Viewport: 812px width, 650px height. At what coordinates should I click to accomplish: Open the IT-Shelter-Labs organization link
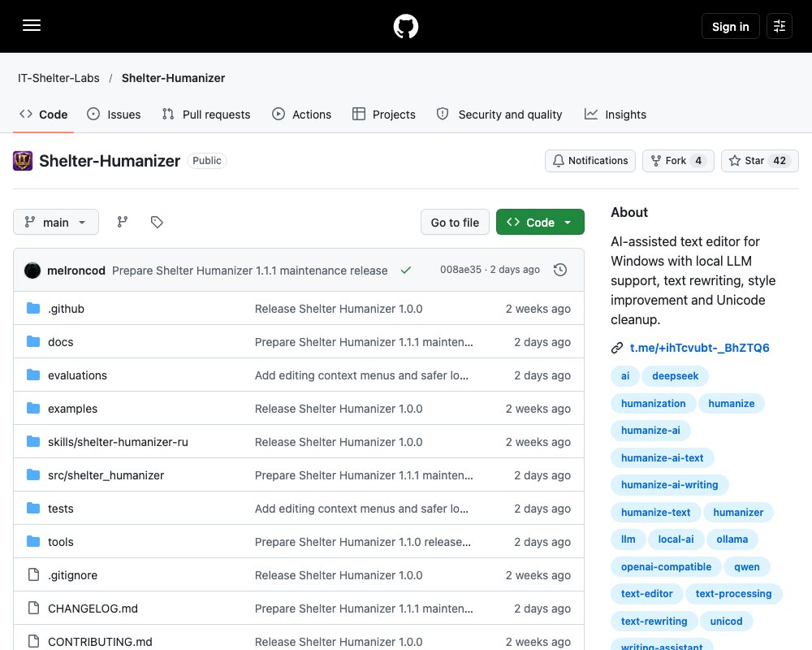coord(58,78)
